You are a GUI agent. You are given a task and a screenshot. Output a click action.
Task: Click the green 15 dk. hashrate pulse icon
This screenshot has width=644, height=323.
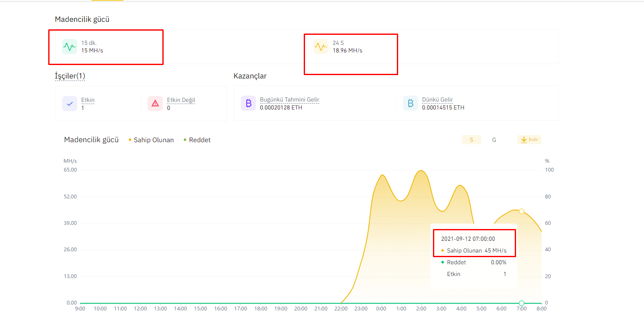pos(70,47)
